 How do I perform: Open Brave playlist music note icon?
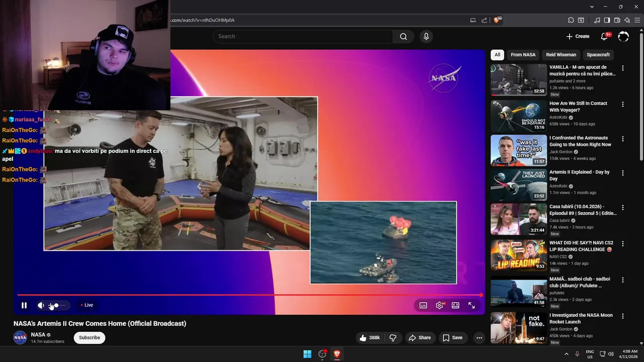(597, 20)
